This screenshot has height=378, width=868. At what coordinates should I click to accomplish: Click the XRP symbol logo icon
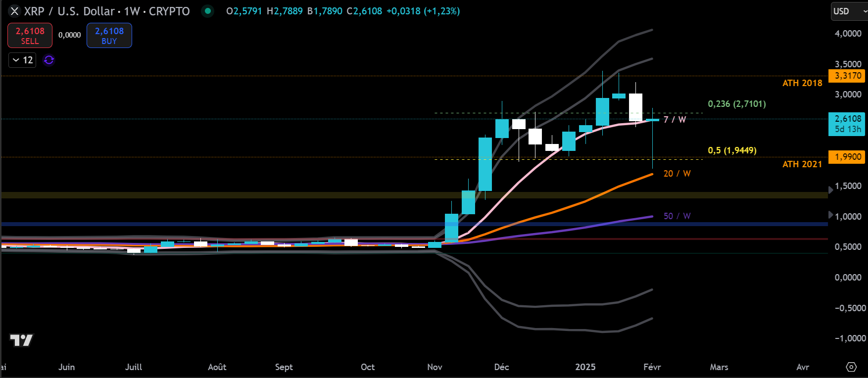[14, 11]
